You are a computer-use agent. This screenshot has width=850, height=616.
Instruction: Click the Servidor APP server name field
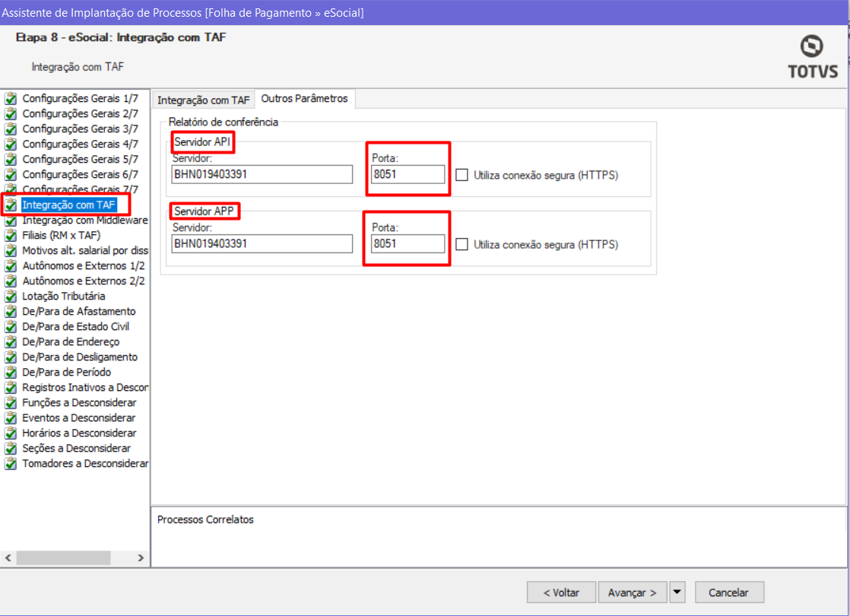pyautogui.click(x=262, y=243)
